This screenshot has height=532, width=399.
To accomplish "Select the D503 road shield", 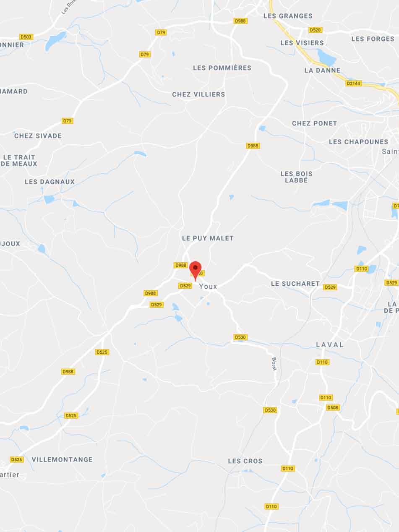I will (26, 37).
